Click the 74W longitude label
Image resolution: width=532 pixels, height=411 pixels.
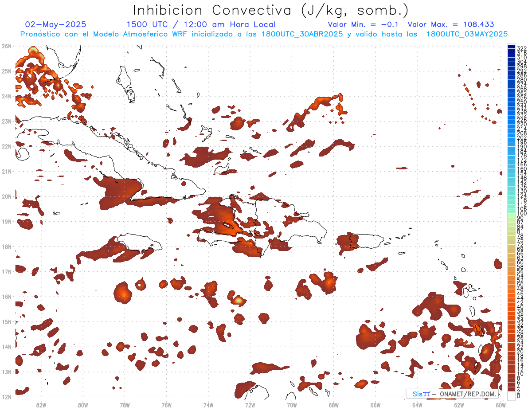pyautogui.click(x=208, y=405)
